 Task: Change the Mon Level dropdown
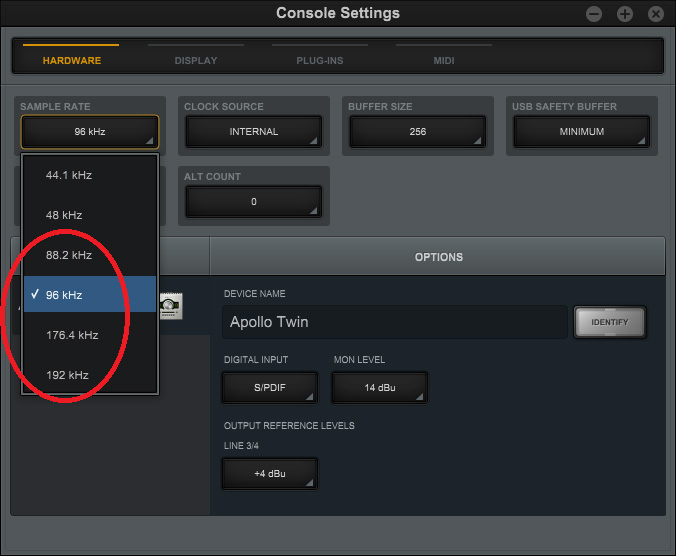coord(380,387)
